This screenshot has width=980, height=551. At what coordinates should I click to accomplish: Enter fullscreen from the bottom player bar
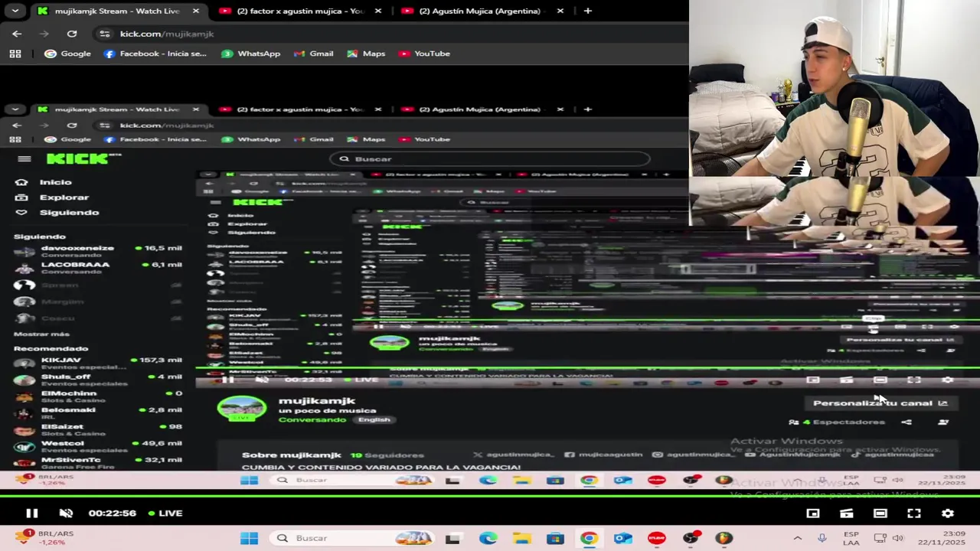point(914,514)
